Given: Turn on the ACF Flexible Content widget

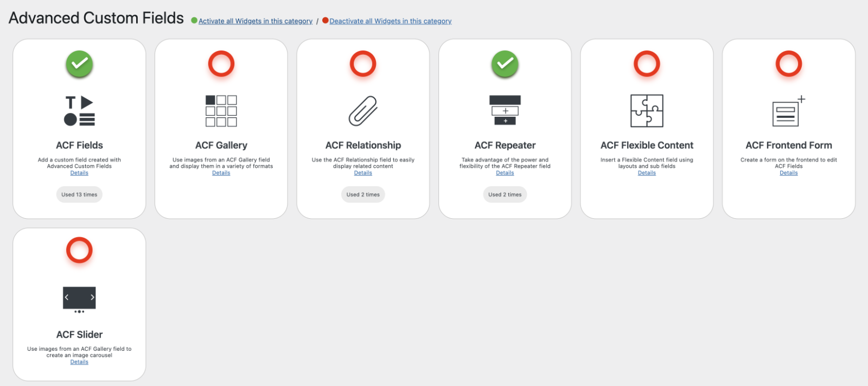Looking at the screenshot, I should tap(647, 64).
